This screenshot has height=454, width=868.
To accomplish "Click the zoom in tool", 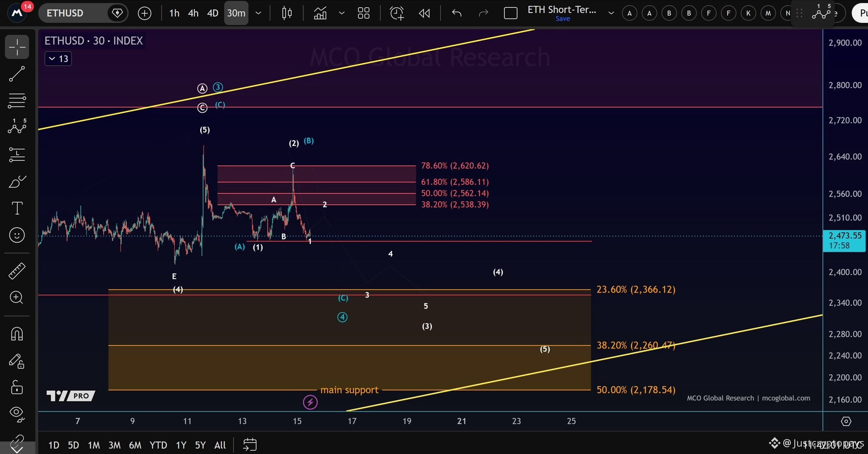I will (x=17, y=298).
